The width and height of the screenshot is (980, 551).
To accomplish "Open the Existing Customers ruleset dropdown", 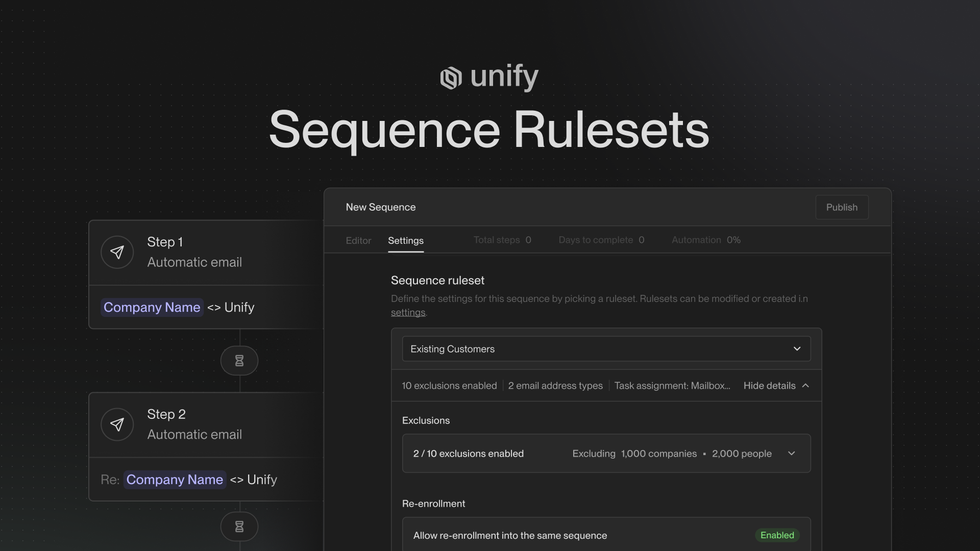I will (606, 349).
